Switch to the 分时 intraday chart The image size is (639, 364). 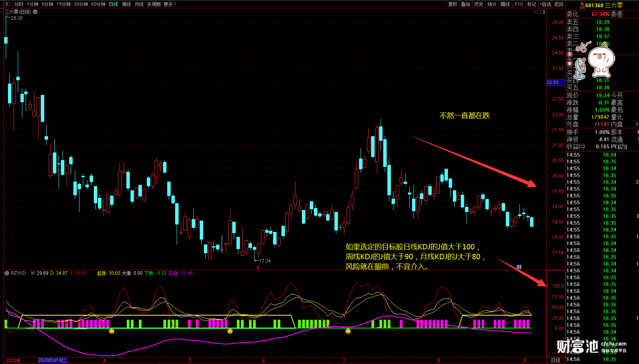coord(19,4)
